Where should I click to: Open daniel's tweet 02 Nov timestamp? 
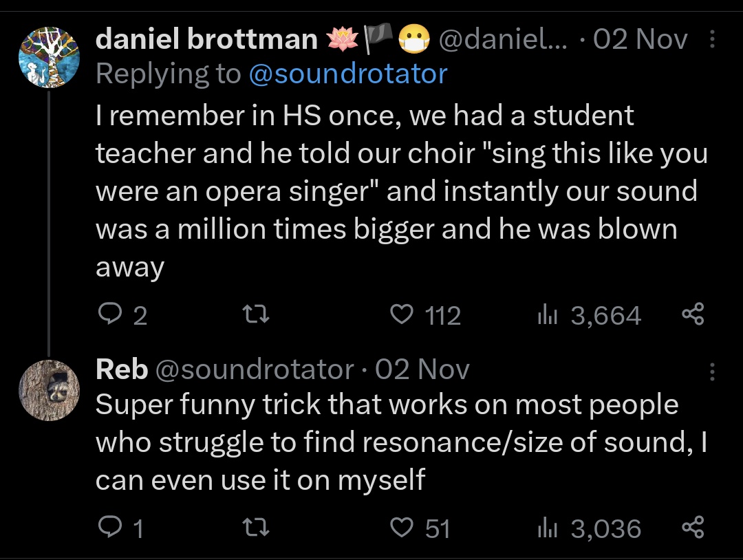pyautogui.click(x=640, y=40)
